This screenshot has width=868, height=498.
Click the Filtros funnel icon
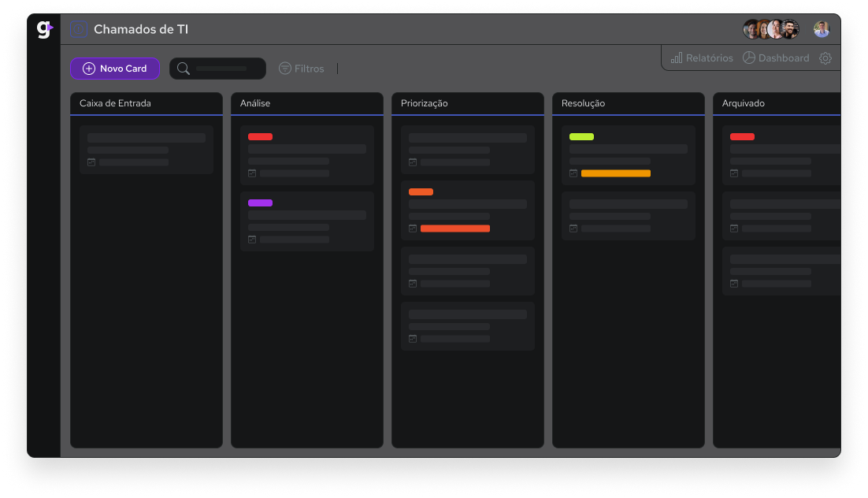tap(285, 69)
